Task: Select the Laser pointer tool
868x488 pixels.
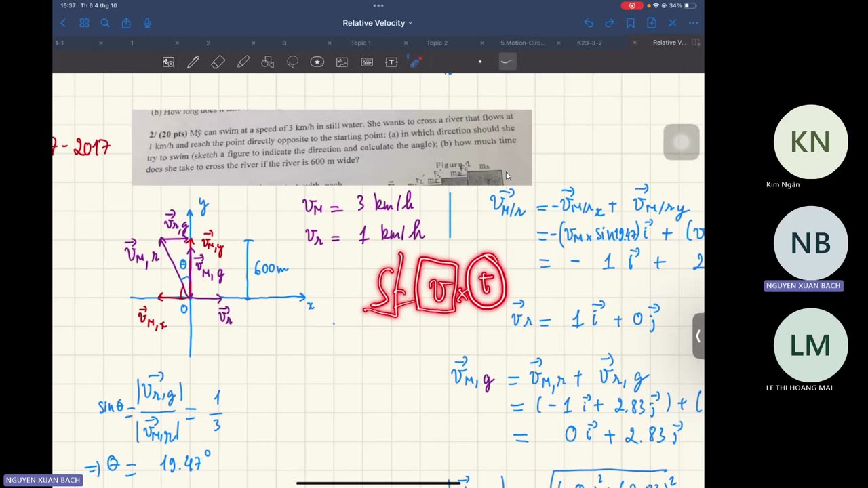Action: coord(416,62)
